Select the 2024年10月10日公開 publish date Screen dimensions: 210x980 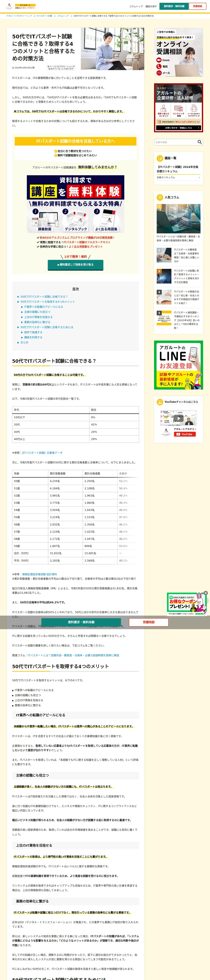coord(23,68)
